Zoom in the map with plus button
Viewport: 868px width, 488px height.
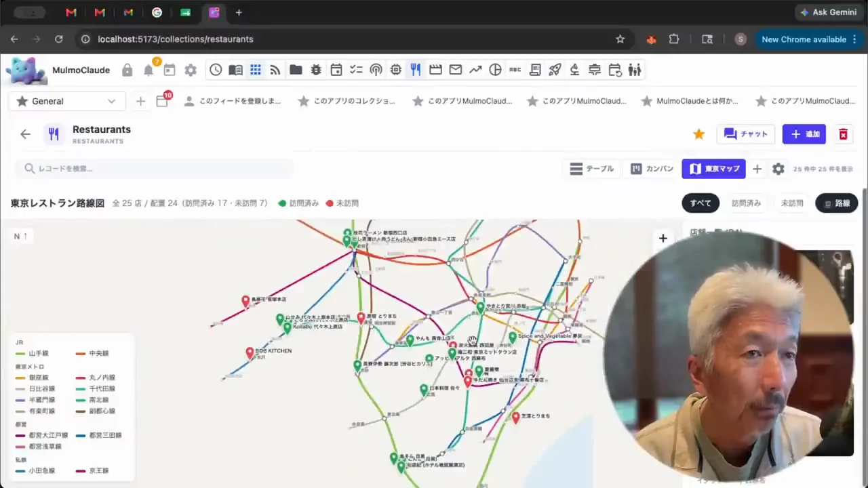663,239
